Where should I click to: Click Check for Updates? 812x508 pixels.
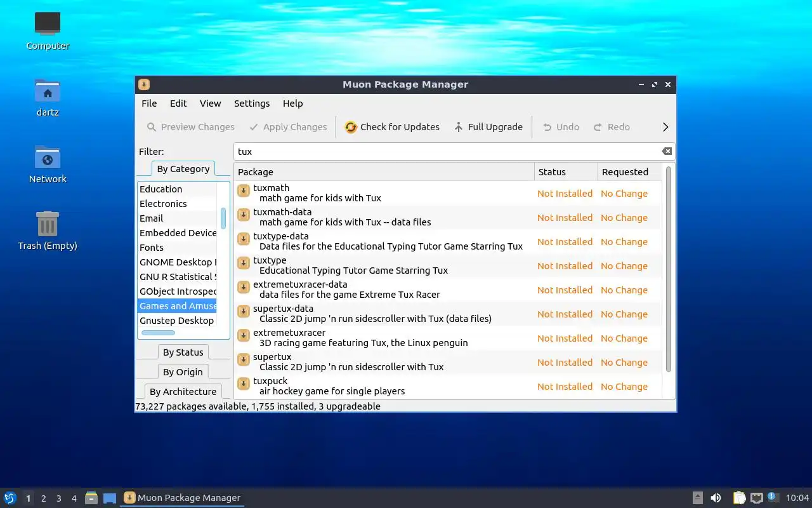pyautogui.click(x=392, y=127)
